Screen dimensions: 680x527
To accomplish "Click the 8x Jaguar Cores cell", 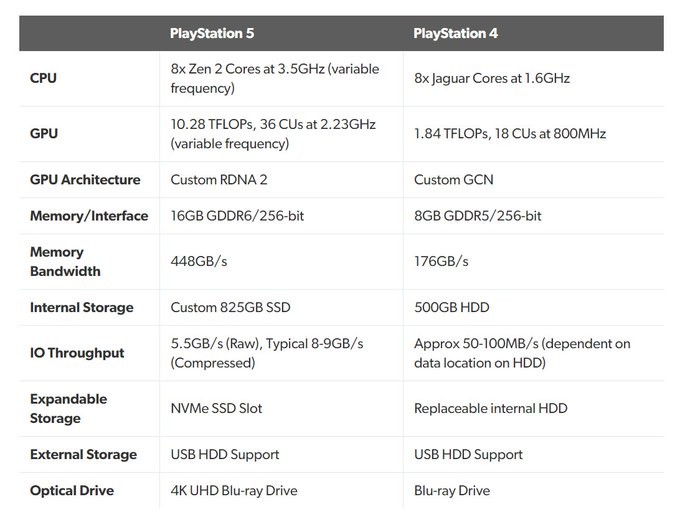I will 491,78.
